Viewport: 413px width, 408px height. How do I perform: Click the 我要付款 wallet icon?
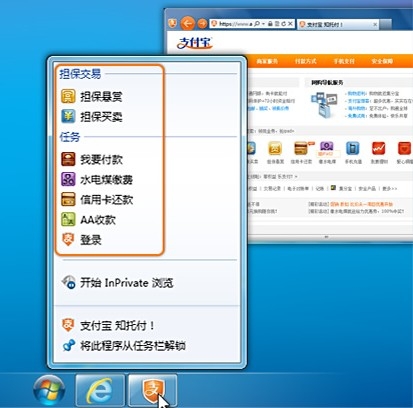click(x=68, y=159)
